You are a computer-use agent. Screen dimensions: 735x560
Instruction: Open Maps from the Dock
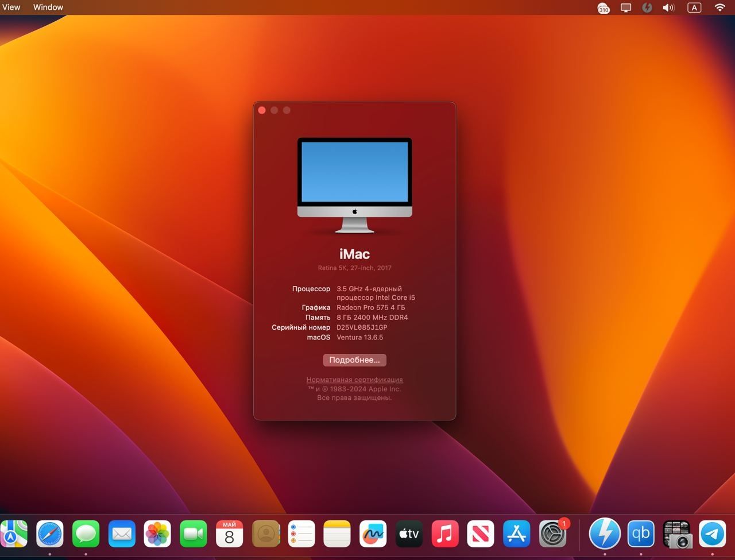click(13, 534)
